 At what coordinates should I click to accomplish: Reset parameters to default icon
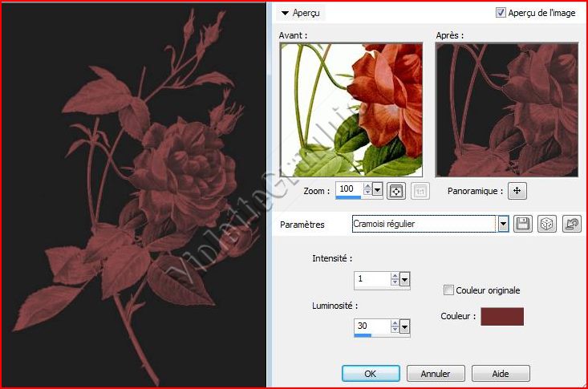point(572,224)
